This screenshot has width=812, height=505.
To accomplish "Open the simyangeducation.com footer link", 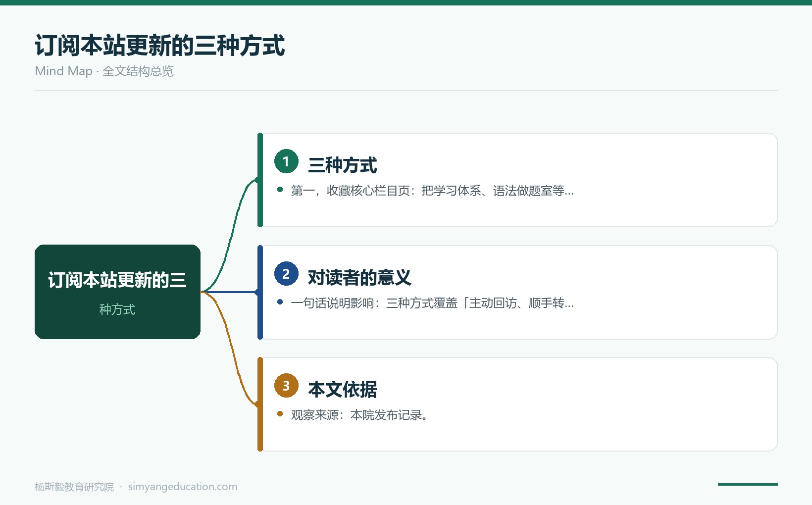I will 183,487.
